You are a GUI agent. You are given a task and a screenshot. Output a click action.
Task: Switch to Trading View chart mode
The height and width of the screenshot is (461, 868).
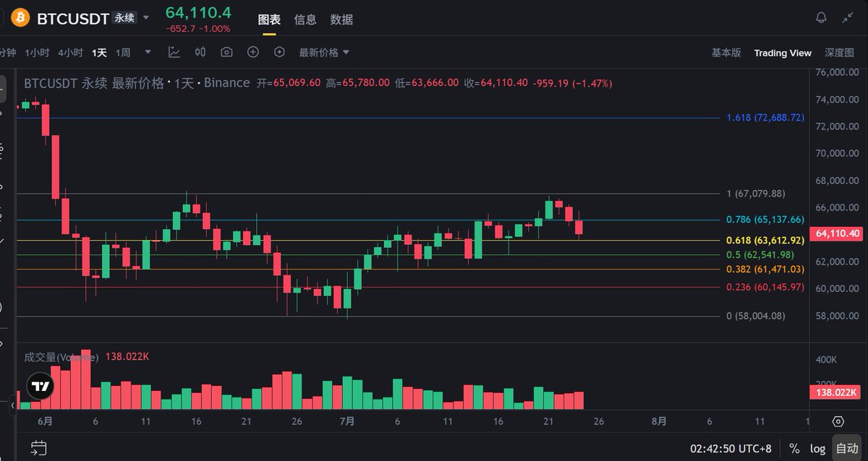tap(783, 53)
